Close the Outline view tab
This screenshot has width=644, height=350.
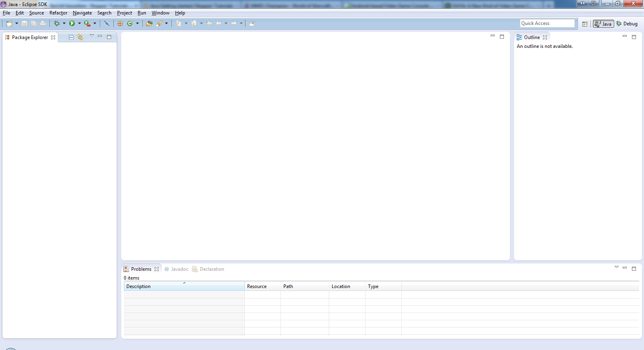coord(545,37)
